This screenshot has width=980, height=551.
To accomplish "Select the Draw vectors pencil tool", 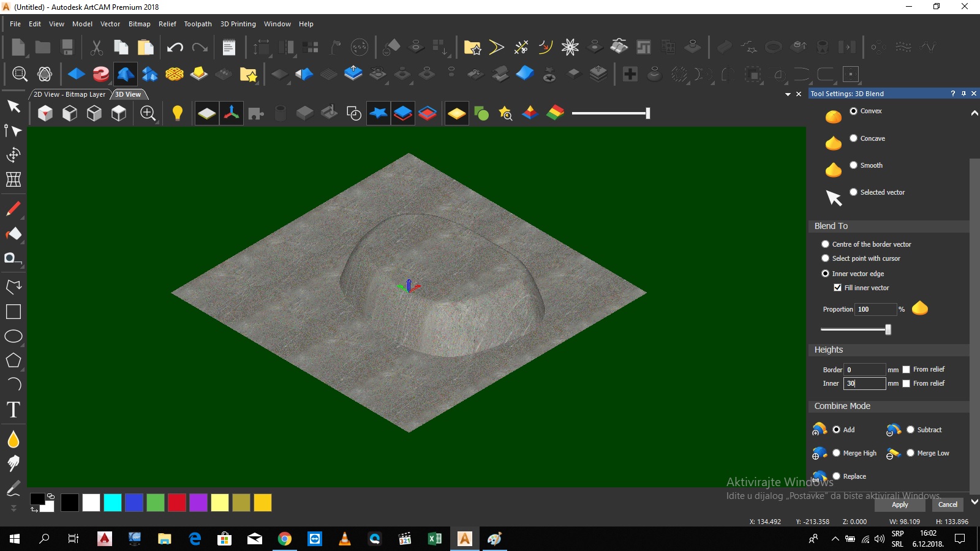I will pos(13,209).
